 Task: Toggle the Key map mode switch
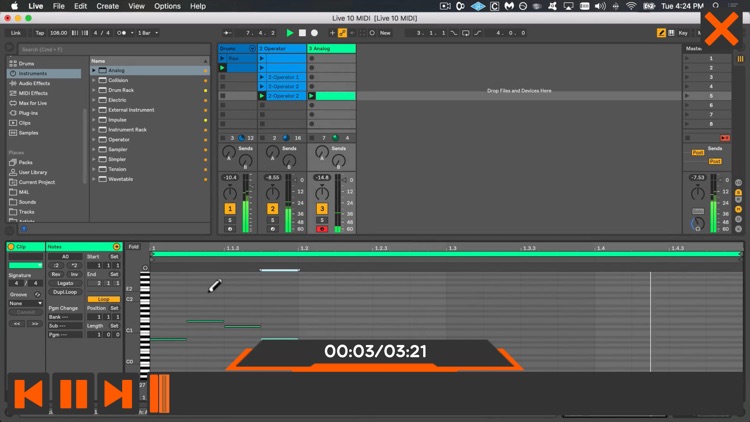[x=683, y=33]
